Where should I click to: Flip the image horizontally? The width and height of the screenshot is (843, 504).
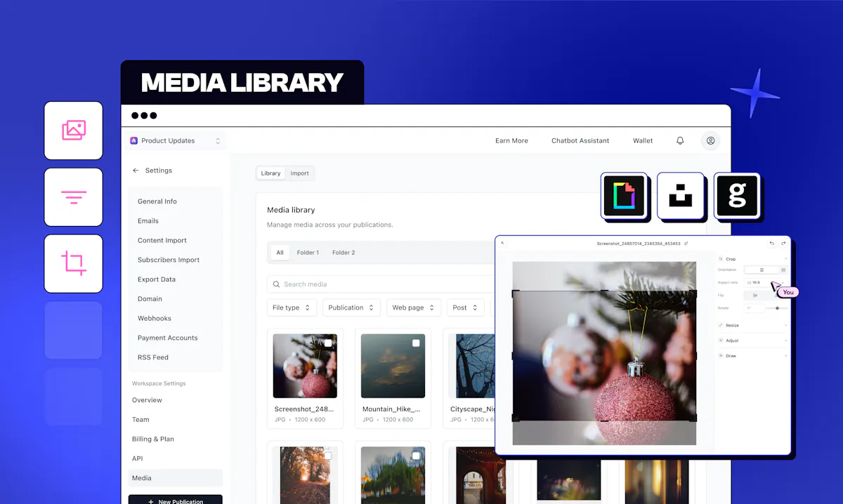(x=755, y=296)
